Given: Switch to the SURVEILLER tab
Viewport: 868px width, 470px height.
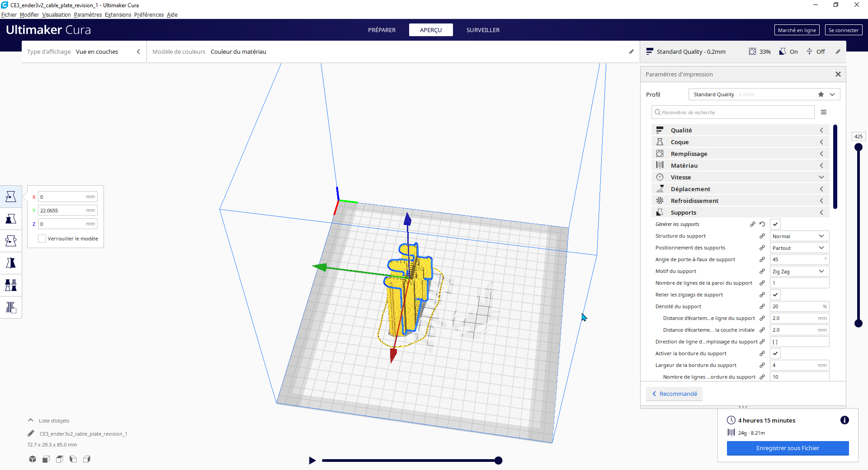Looking at the screenshot, I should pyautogui.click(x=483, y=30).
